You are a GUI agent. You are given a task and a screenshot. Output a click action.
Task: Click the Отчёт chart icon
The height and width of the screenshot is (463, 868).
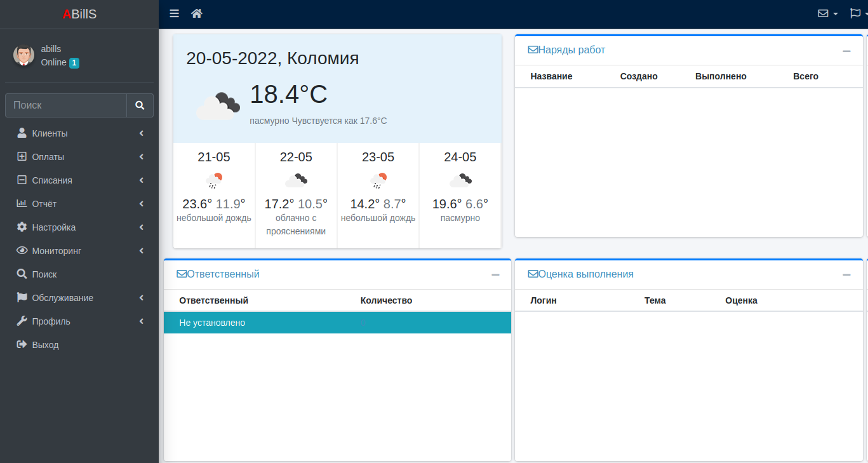22,204
